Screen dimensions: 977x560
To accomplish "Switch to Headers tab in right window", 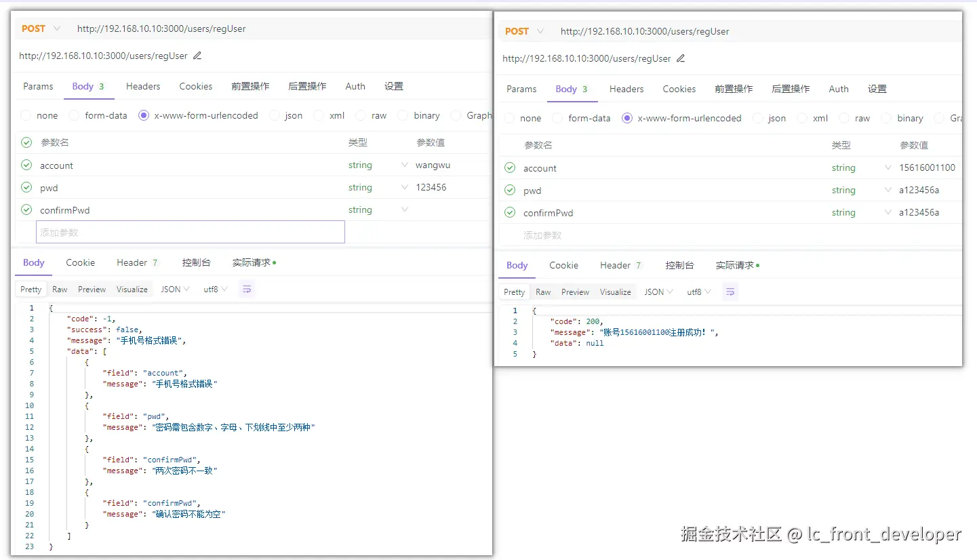I will click(626, 89).
